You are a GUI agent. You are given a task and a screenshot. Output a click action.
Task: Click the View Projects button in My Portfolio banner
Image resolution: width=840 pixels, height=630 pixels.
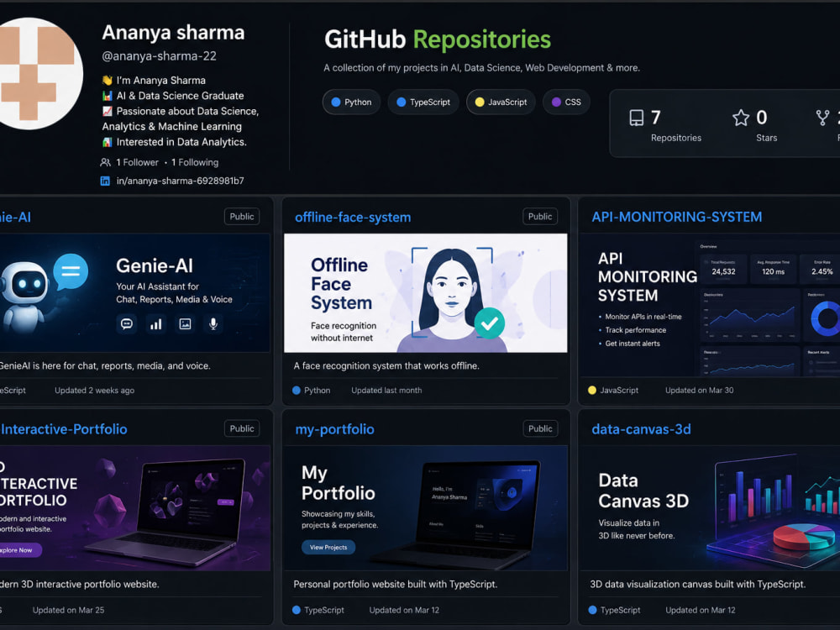coord(328,547)
